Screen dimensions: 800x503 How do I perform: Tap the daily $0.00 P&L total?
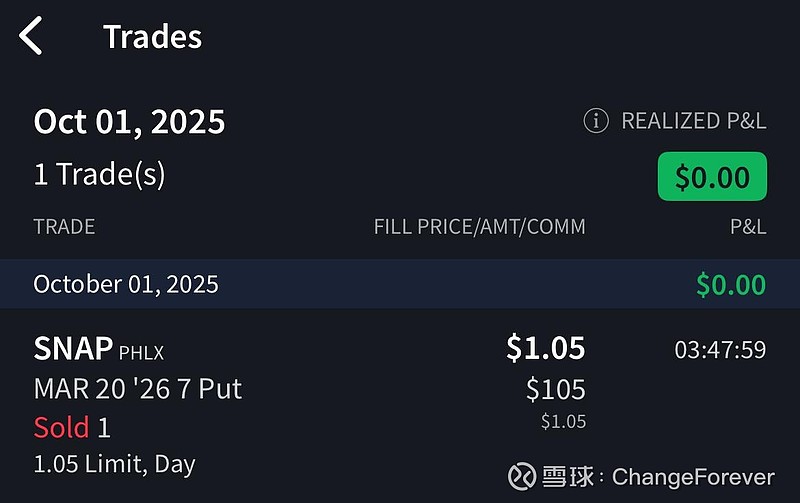730,284
